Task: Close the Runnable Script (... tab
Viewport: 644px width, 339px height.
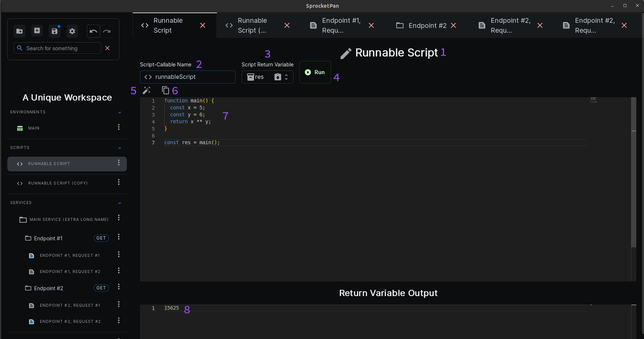Action: click(287, 25)
